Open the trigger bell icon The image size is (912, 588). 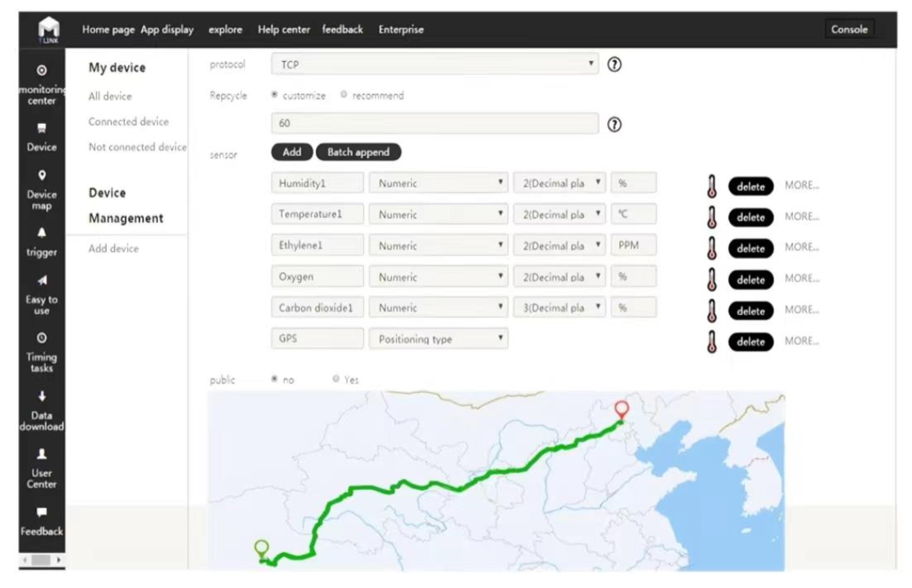coord(42,233)
